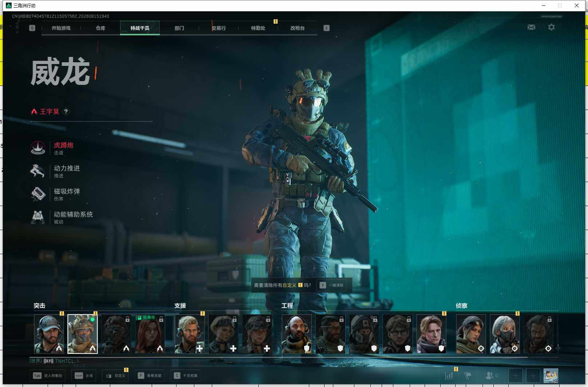The height and width of the screenshot is (387, 588).
Task: Click the 进入特勤处 Tab button
Action: point(47,376)
